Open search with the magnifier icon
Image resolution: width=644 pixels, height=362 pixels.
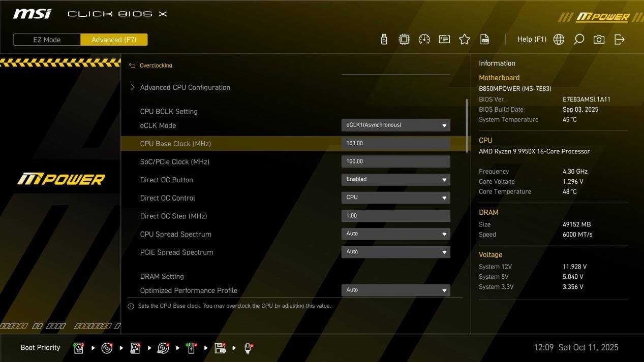(x=578, y=40)
